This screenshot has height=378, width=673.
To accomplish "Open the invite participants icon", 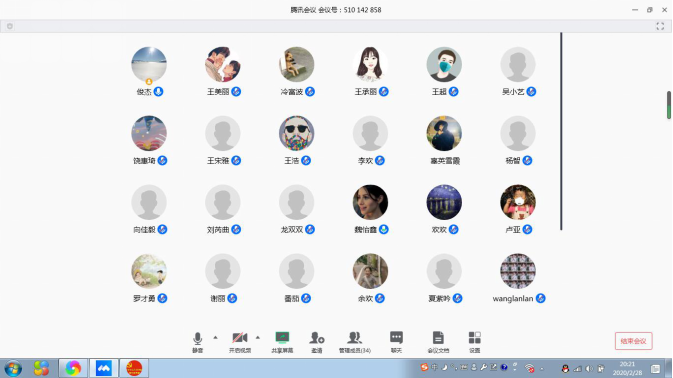I will pos(317,342).
